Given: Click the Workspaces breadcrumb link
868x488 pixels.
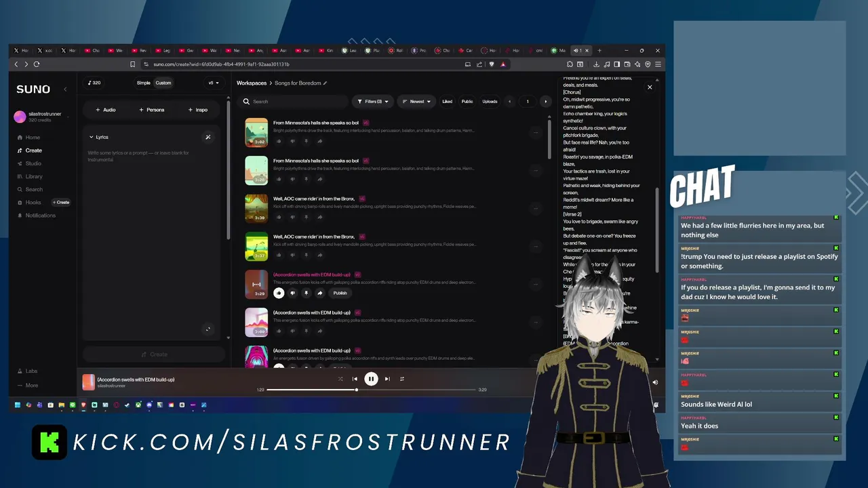Looking at the screenshot, I should point(252,83).
